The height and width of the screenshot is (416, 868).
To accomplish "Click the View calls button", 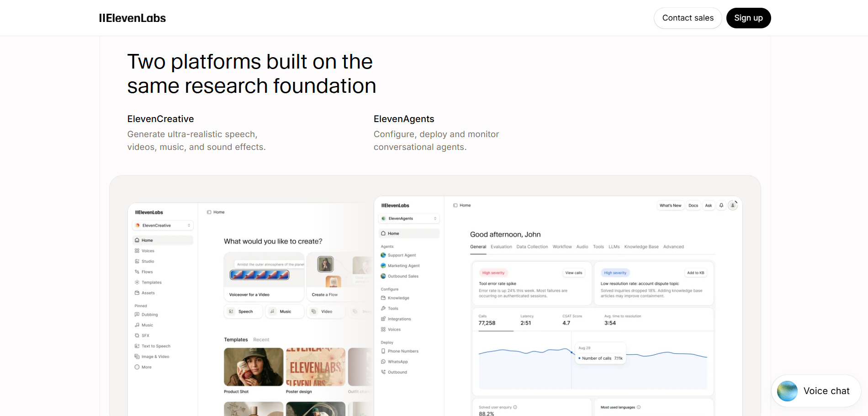I will (574, 273).
